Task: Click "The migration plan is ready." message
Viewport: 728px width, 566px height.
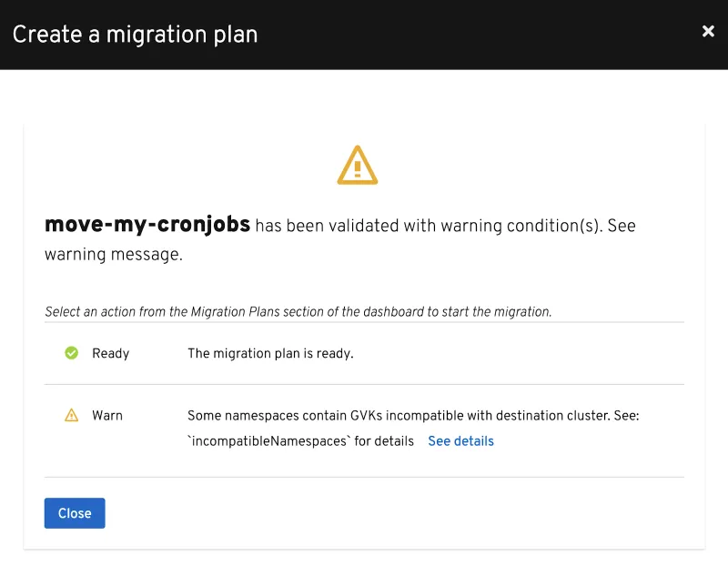Action: 270,353
